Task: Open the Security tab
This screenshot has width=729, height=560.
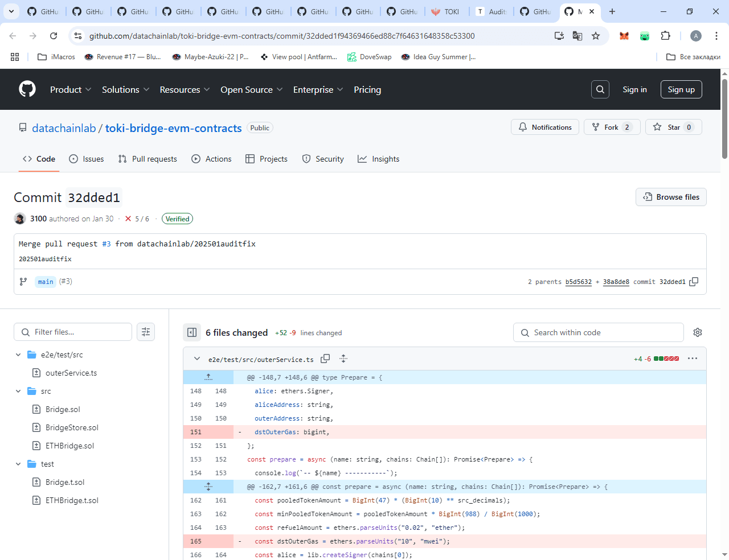Action: point(323,159)
